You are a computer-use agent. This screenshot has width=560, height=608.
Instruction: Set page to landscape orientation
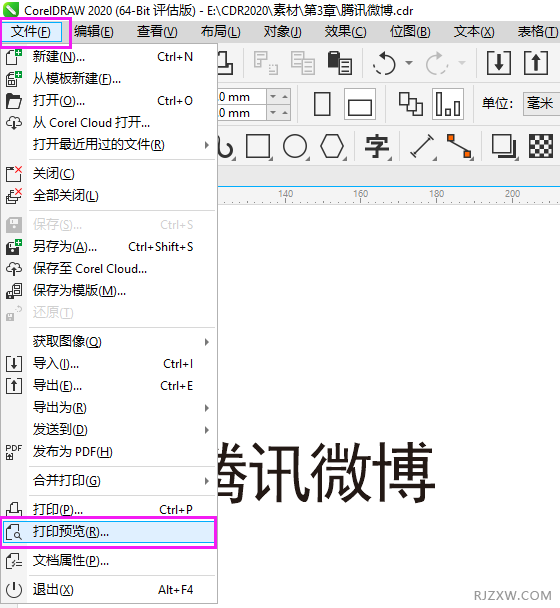(360, 104)
